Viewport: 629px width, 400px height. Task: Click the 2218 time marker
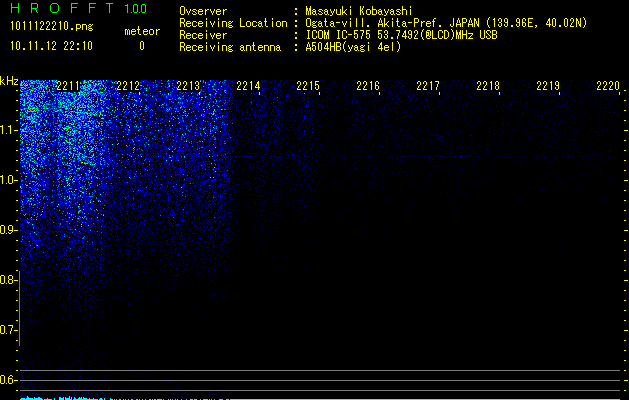(488, 86)
